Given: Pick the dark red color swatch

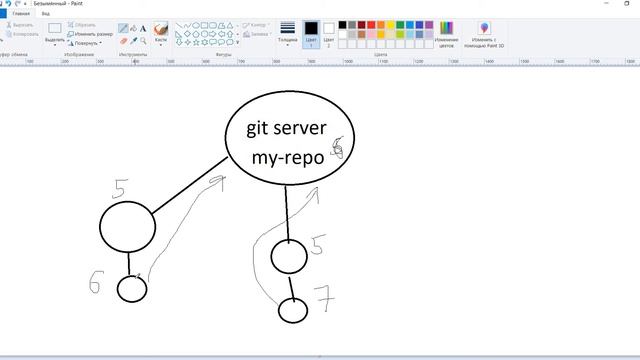Looking at the screenshot, I should point(362,25).
